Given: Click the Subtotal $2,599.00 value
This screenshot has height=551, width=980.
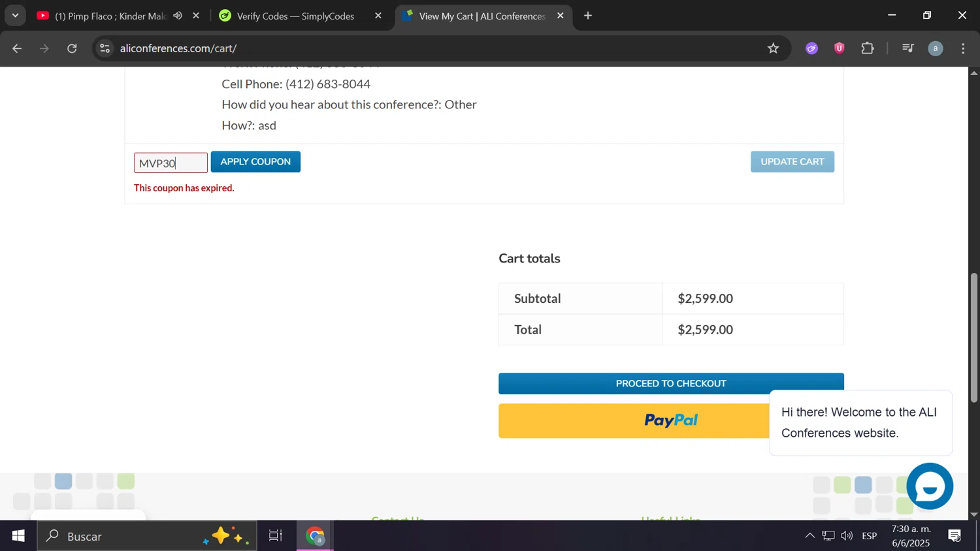Looking at the screenshot, I should point(705,298).
